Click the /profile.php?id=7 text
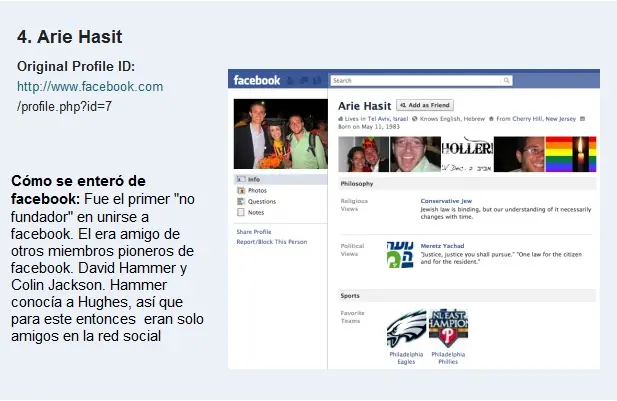The height and width of the screenshot is (401, 617). (64, 106)
